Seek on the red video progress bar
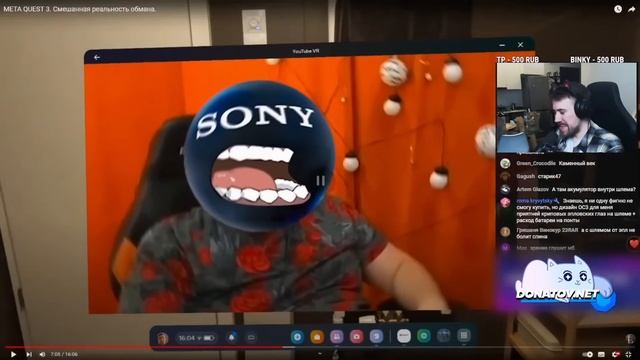This screenshot has width=640, height=360. click(x=320, y=347)
